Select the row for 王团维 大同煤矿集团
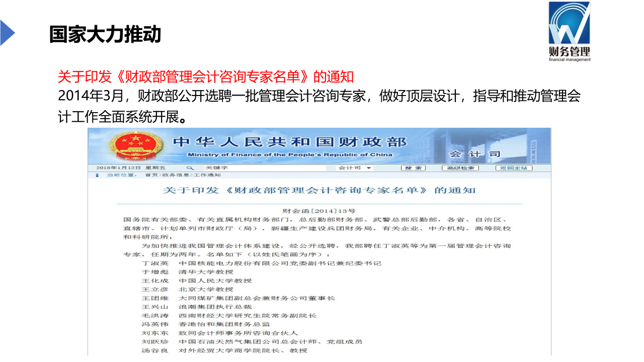This screenshot has height=362, width=644. [x=238, y=298]
